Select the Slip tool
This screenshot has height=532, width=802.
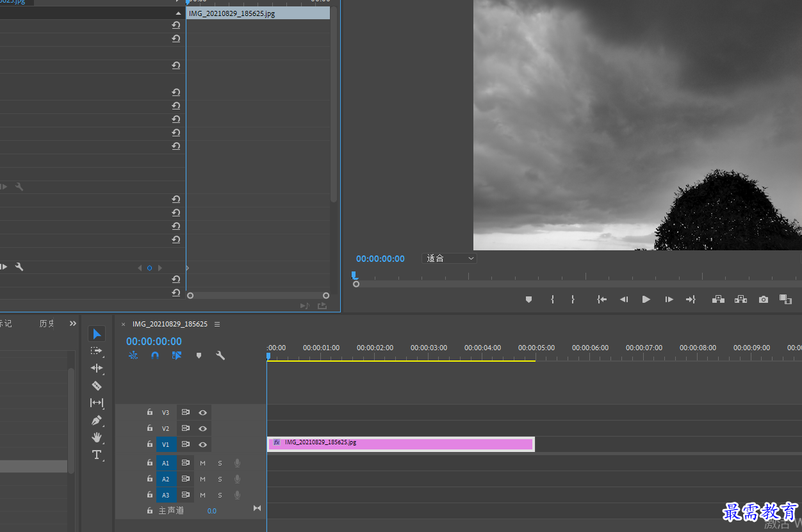97,403
